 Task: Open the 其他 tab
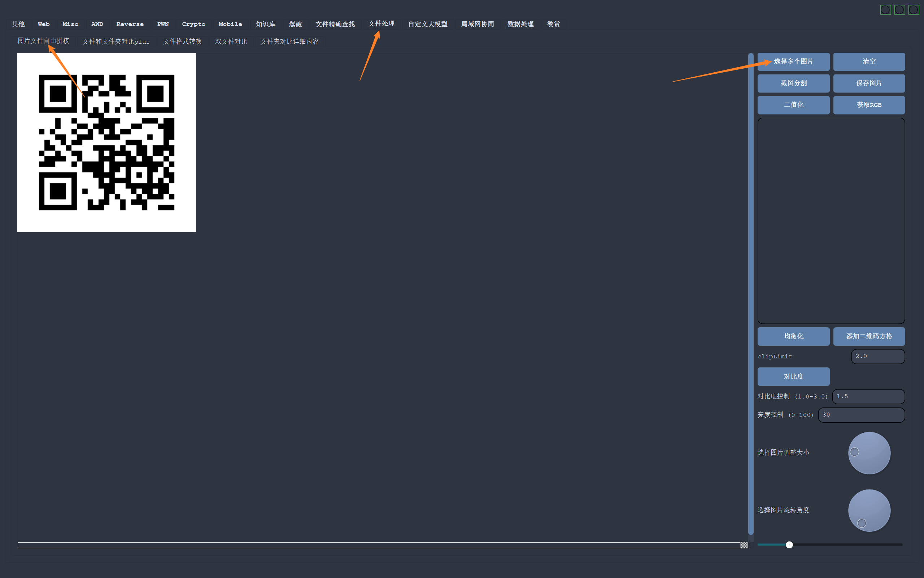(x=18, y=24)
